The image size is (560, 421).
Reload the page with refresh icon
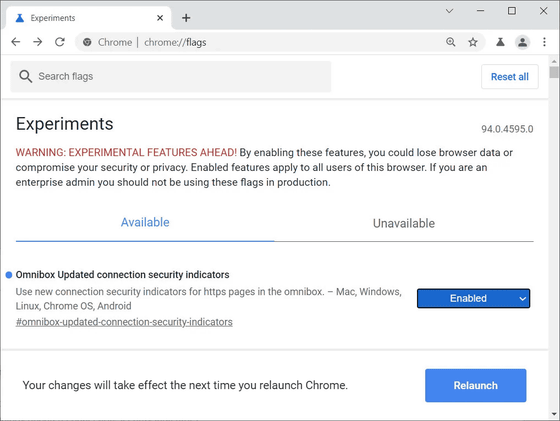click(60, 42)
